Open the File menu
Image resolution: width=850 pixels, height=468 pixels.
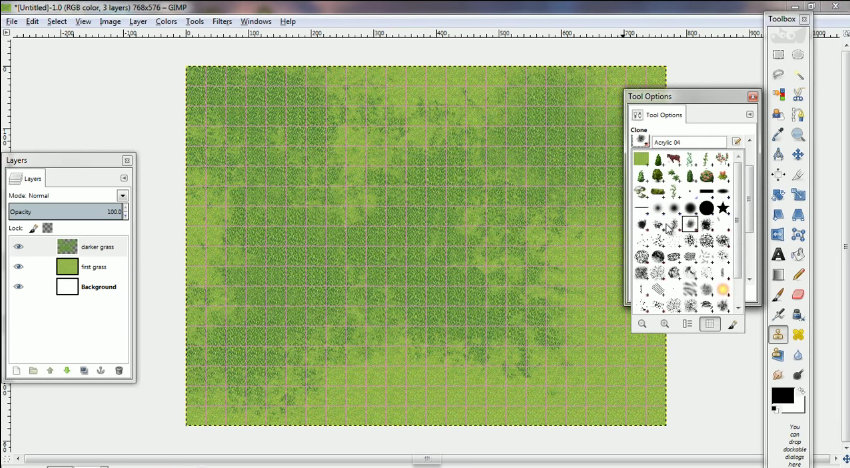[x=11, y=21]
